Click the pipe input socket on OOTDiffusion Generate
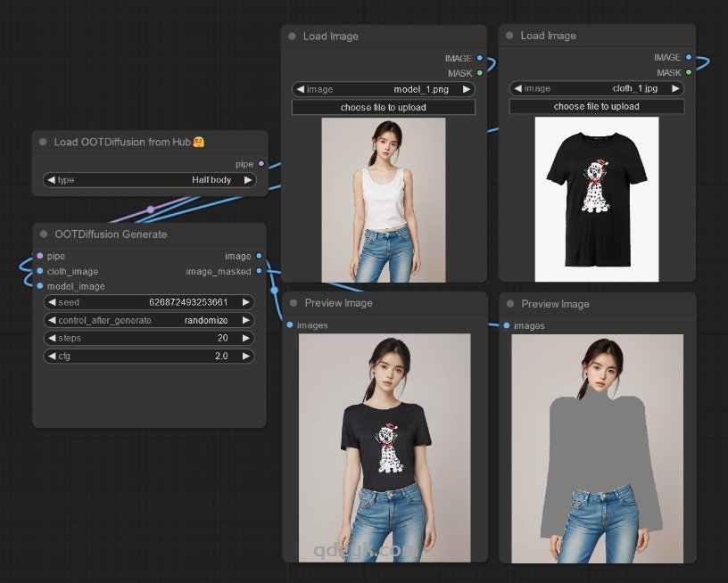This screenshot has height=583, width=728. [x=39, y=256]
